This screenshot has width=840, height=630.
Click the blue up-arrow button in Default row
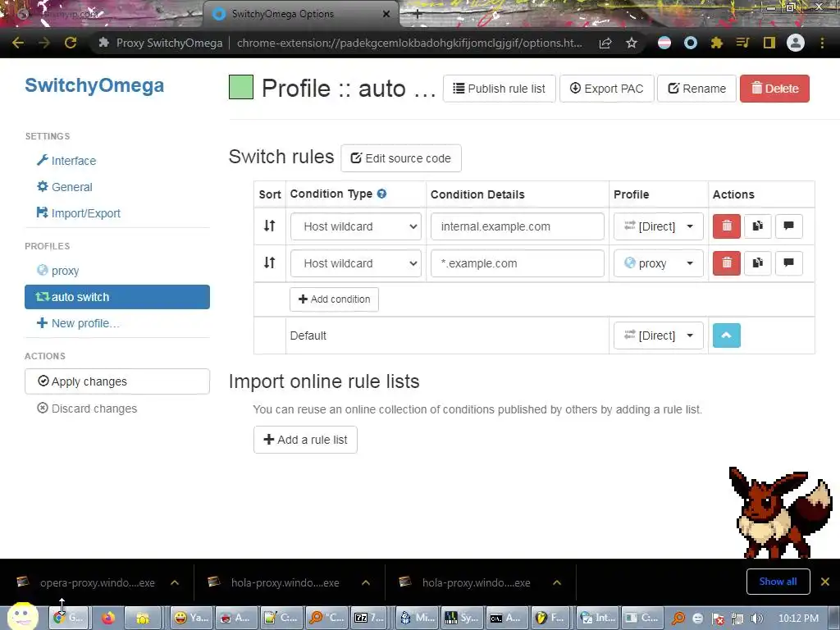727,336
